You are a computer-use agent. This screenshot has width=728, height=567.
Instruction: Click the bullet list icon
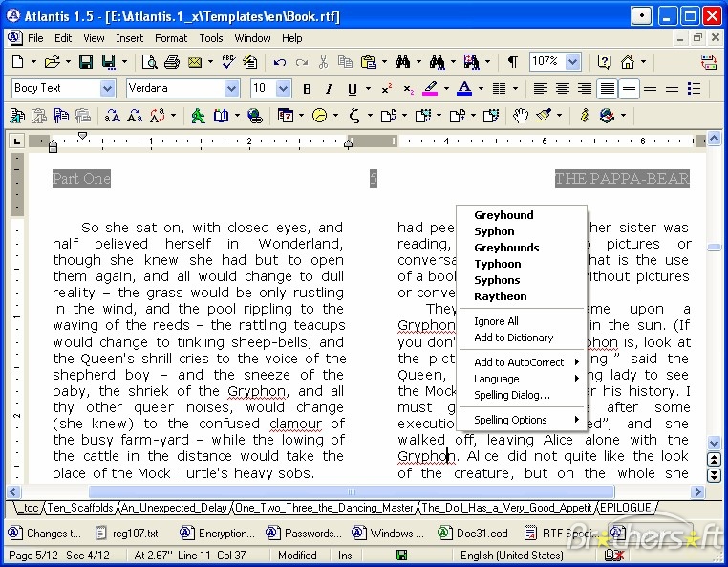pos(695,88)
